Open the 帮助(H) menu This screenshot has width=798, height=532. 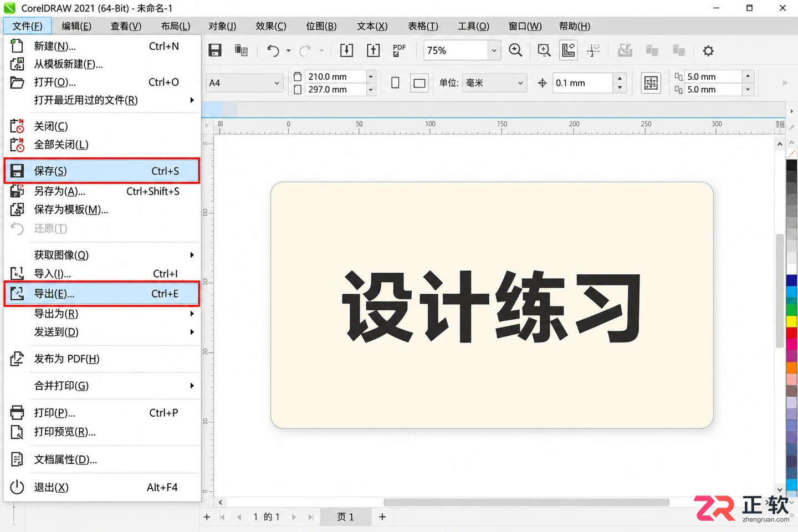pyautogui.click(x=575, y=26)
